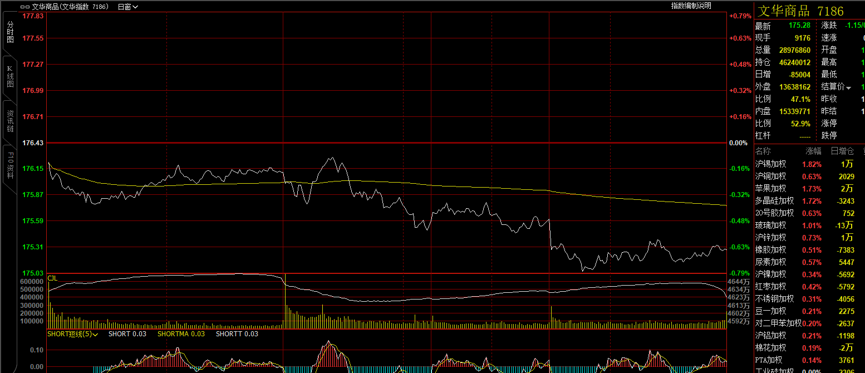This screenshot has height=373, width=865.
Task: Select the 沪锡加权 row
Action: click(809, 164)
